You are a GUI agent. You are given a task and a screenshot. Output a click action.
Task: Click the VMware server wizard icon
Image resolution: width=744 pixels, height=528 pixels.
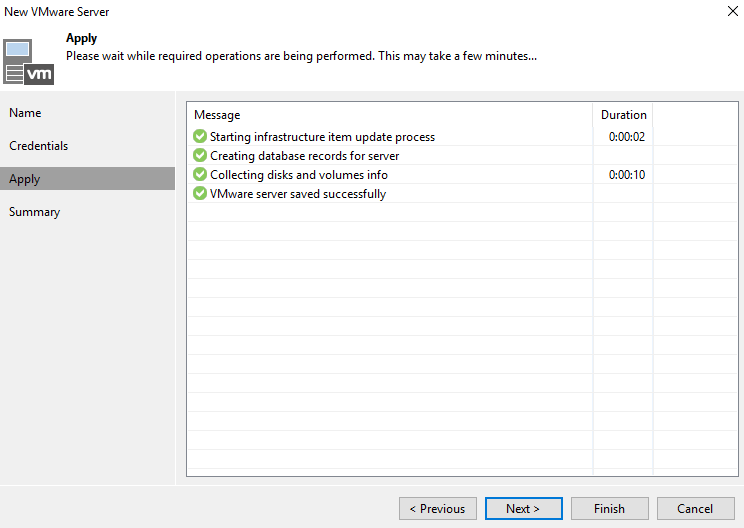(x=28, y=62)
